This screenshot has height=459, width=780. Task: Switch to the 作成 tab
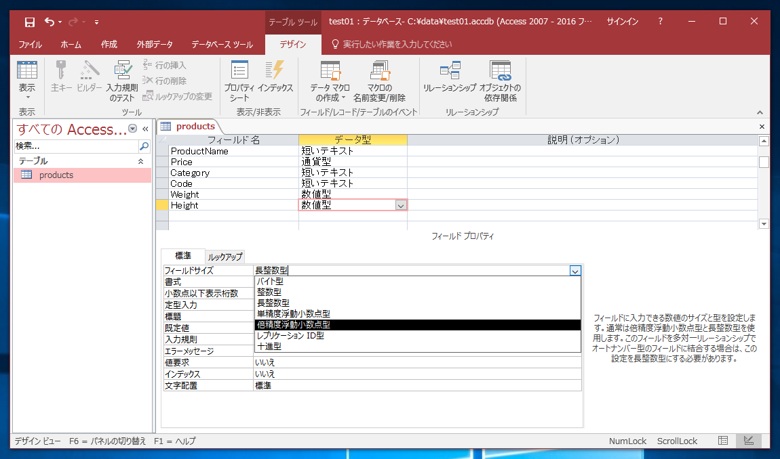click(109, 44)
